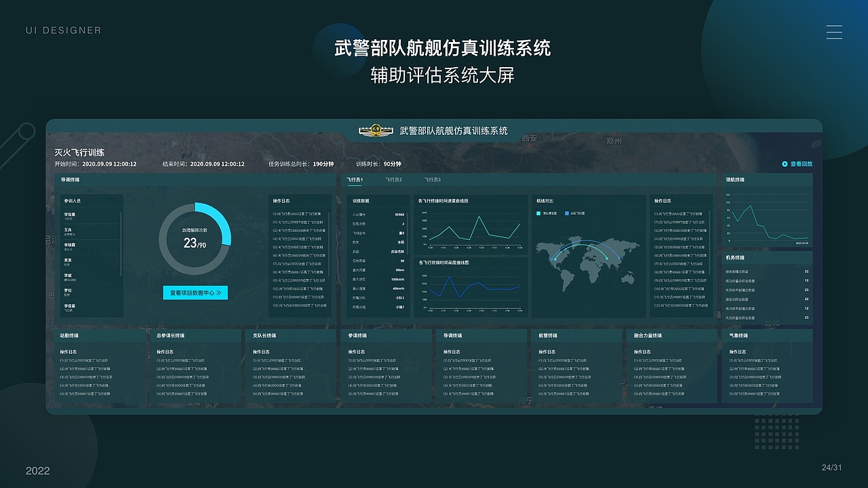Click 最大速度 100km/h row in 训练数据
Image resolution: width=868 pixels, height=488 pixels.
click(x=378, y=279)
